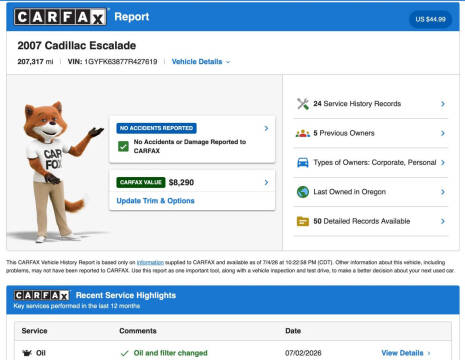
Task: Open 24 Service History Records row
Action: pos(371,104)
